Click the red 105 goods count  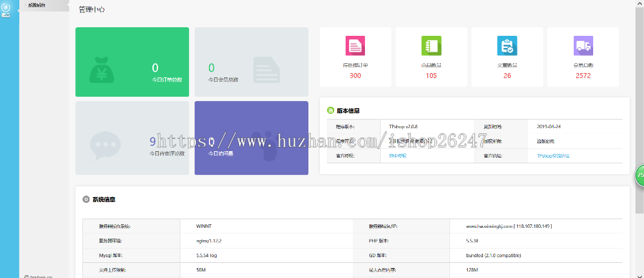(431, 76)
